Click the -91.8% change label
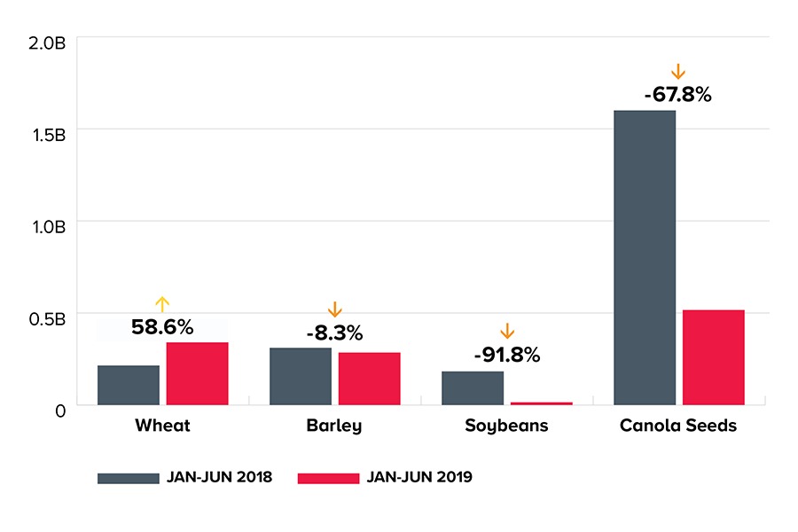This screenshot has height=532, width=798. pyautogui.click(x=506, y=355)
